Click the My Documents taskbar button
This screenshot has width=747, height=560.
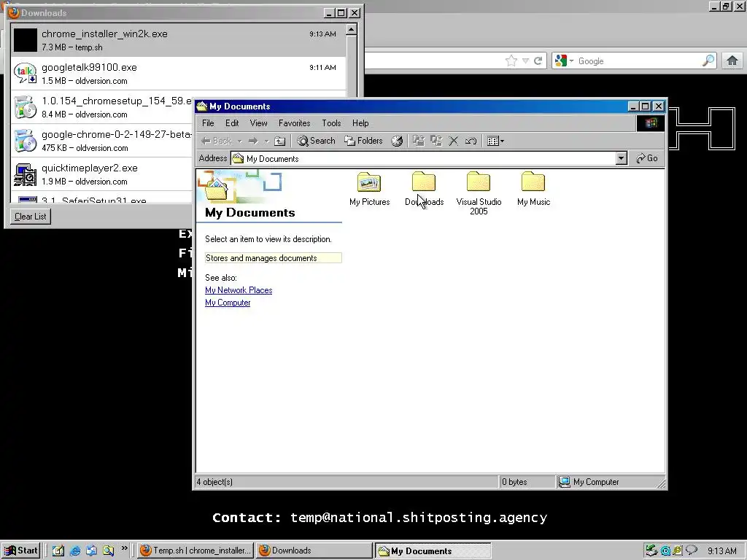tap(433, 551)
